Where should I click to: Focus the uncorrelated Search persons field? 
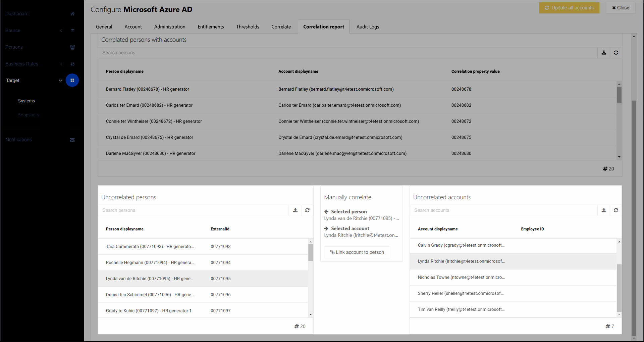point(194,210)
